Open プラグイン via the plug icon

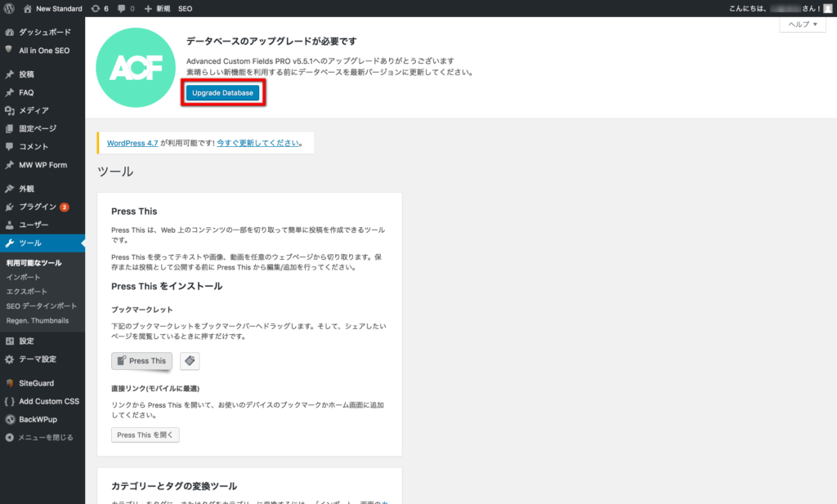point(8,206)
